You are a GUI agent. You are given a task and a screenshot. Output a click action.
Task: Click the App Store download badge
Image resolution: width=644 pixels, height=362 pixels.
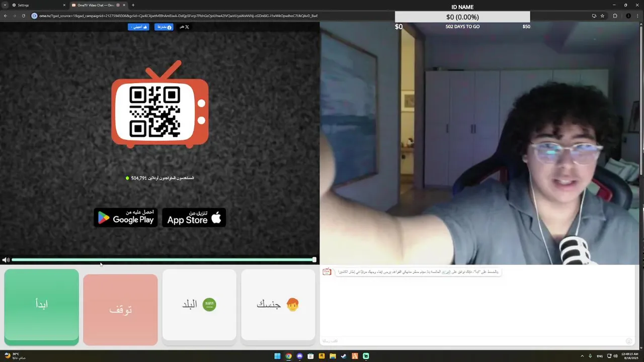[x=194, y=217]
